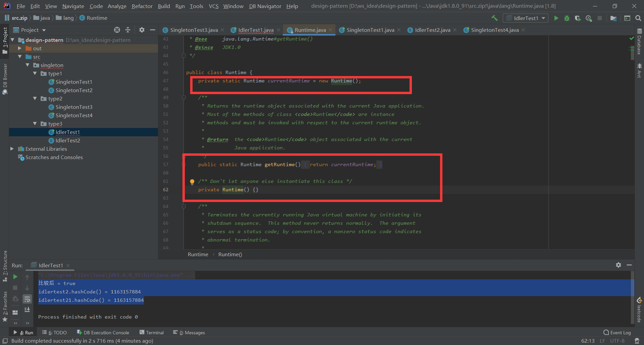Click the up stack trace arrow
The image size is (644, 345).
tap(27, 277)
